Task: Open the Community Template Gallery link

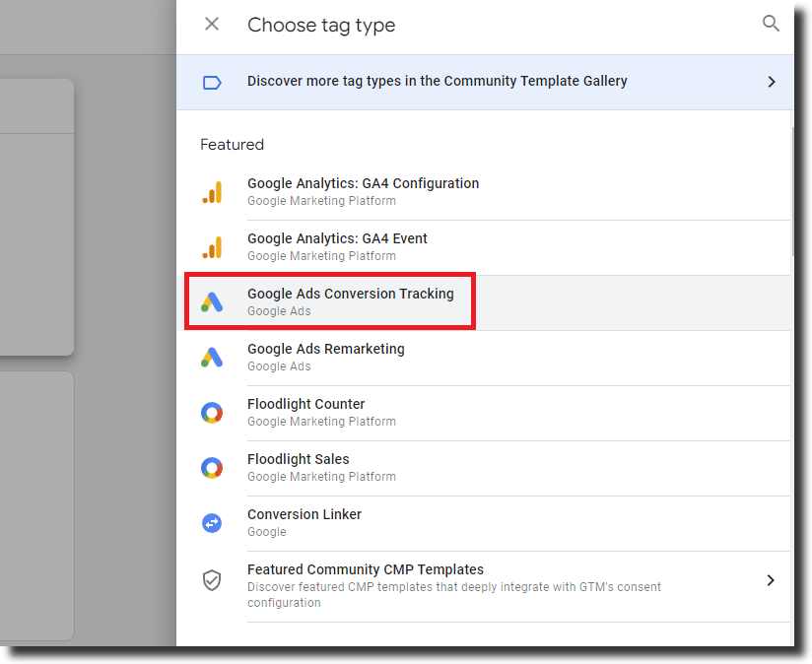Action: tap(437, 82)
